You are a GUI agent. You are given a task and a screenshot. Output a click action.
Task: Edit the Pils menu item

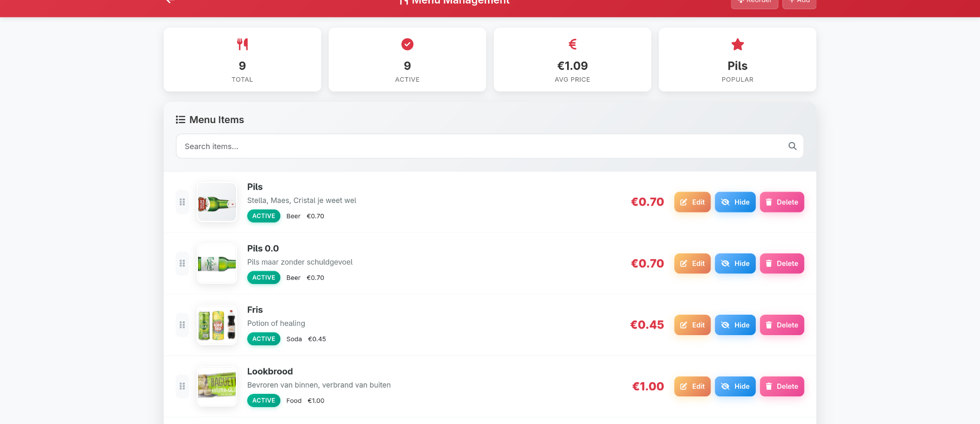[692, 202]
